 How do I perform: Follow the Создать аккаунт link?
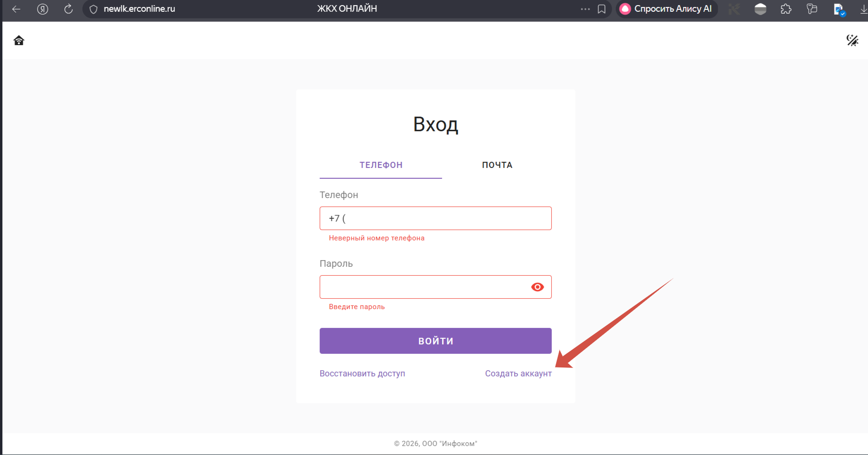[x=518, y=374]
